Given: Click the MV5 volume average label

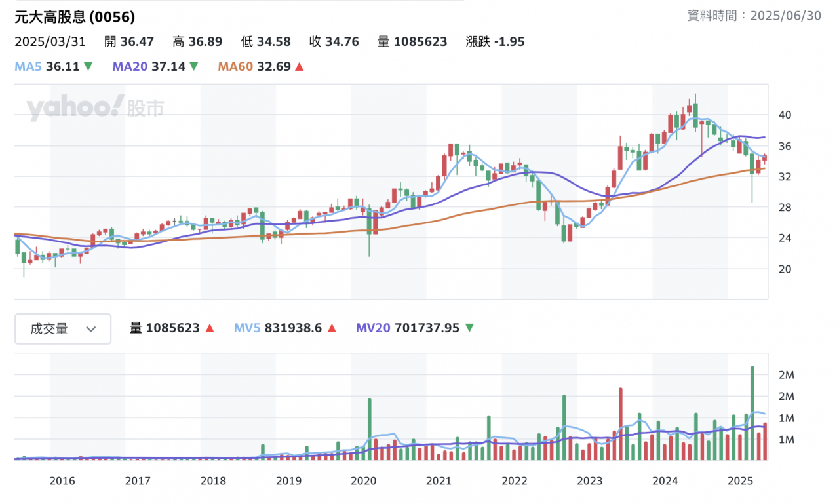Looking at the screenshot, I should pyautogui.click(x=248, y=328).
